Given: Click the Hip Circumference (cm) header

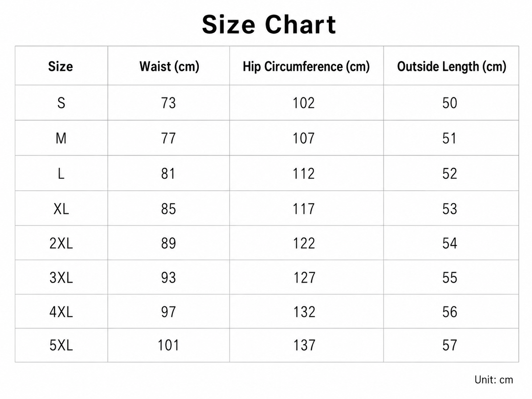Looking at the screenshot, I should [x=306, y=67].
